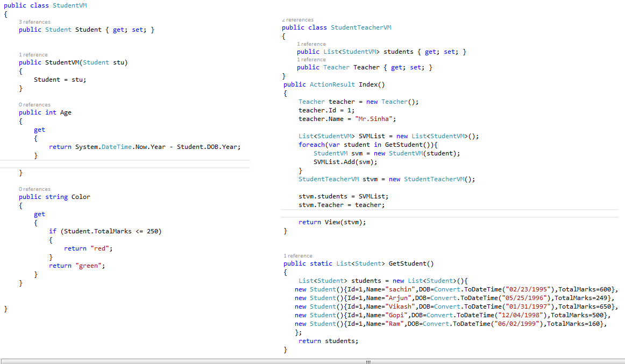Image resolution: width=625 pixels, height=364 pixels.
Task: Click the "Gopi" name string
Action: click(396, 316)
